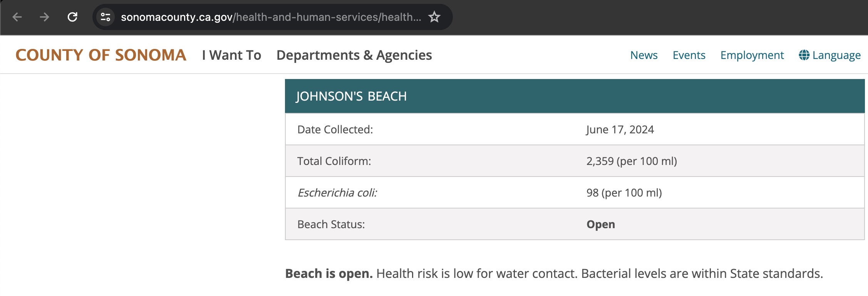Click the sonomacounty.ca.gov address bar
The height and width of the screenshot is (296, 868).
[270, 17]
